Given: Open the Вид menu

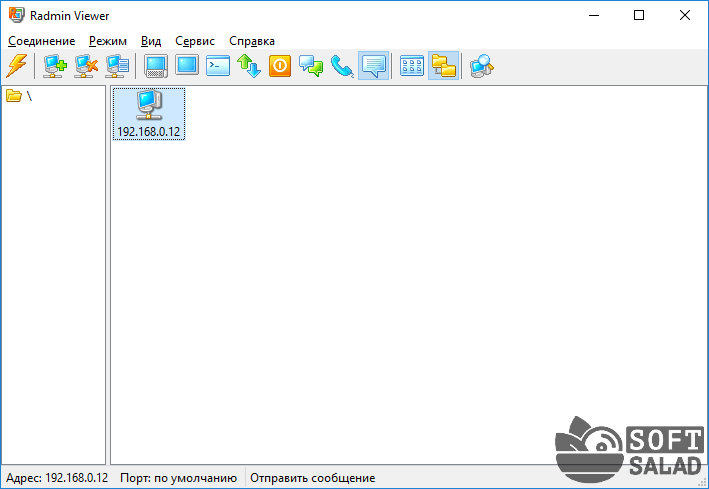Looking at the screenshot, I should tap(151, 41).
